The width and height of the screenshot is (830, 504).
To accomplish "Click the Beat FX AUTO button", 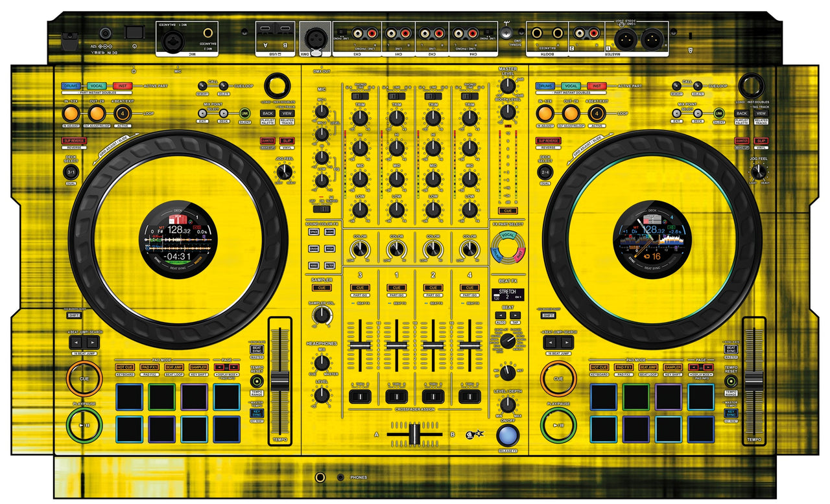I will pyautogui.click(x=501, y=322).
